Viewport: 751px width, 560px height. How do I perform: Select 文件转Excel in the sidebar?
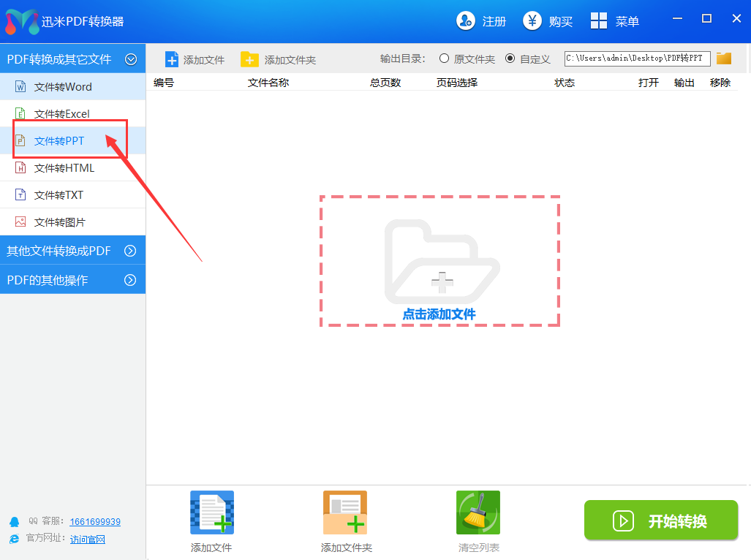61,114
